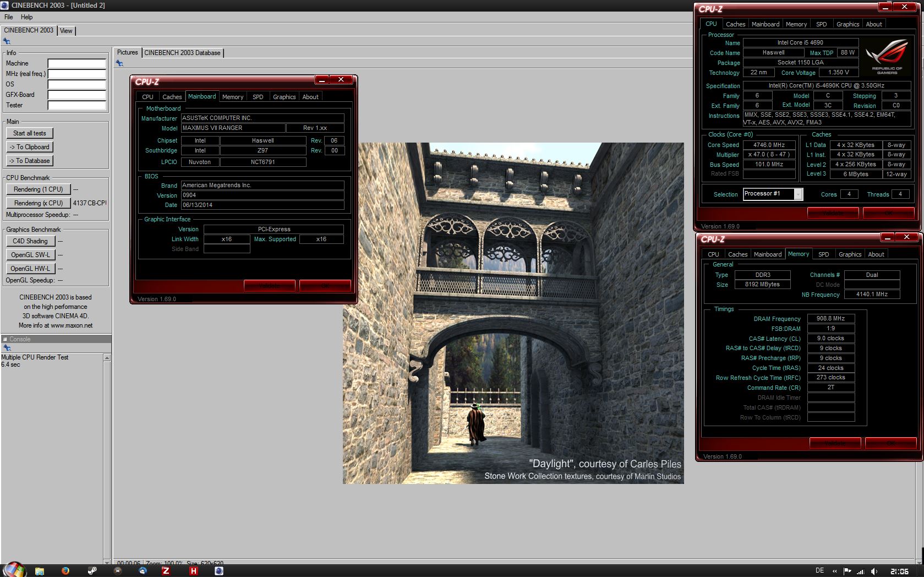Viewport: 924px width, 577px height.
Task: Click the NB Frequency 4140.1 MHz value
Action: pos(872,294)
